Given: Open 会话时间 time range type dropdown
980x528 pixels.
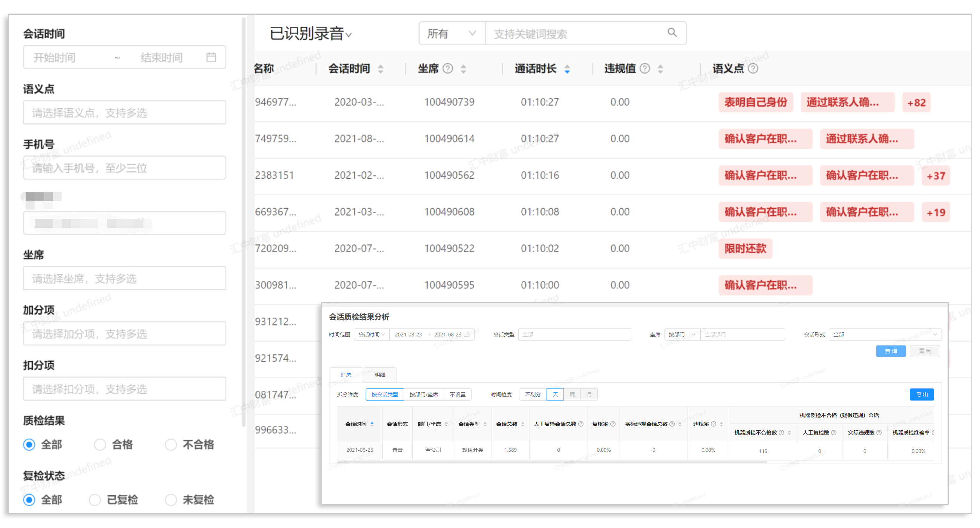Looking at the screenshot, I should coord(372,335).
